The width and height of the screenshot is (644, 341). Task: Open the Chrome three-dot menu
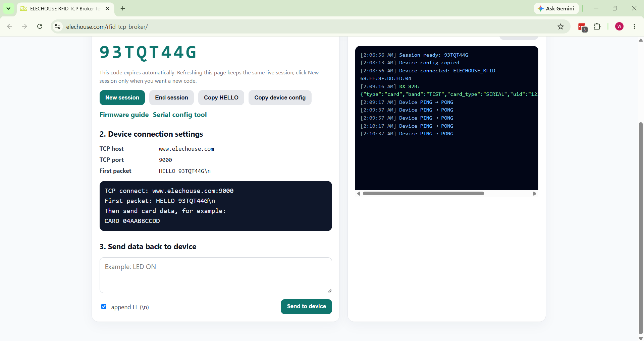coord(634,26)
